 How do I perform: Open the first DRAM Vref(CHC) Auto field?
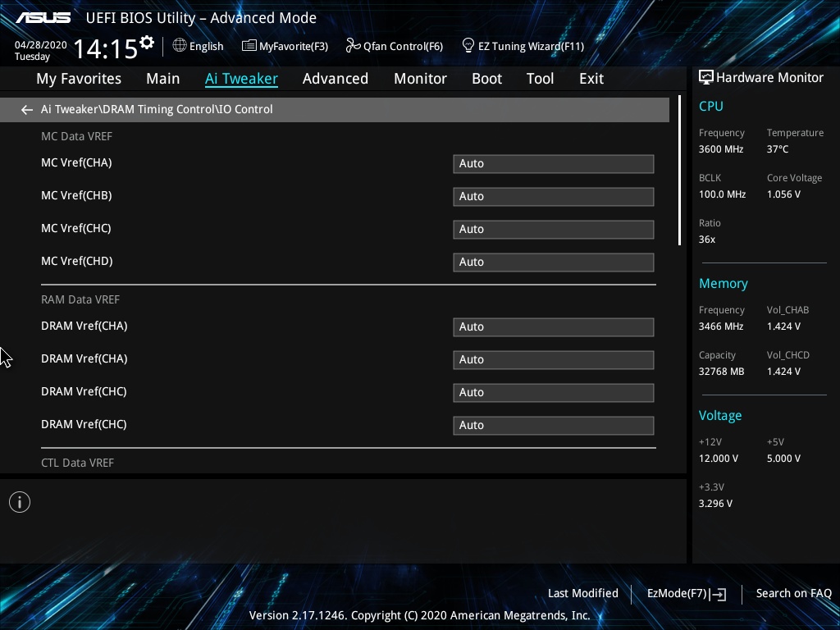click(x=554, y=392)
